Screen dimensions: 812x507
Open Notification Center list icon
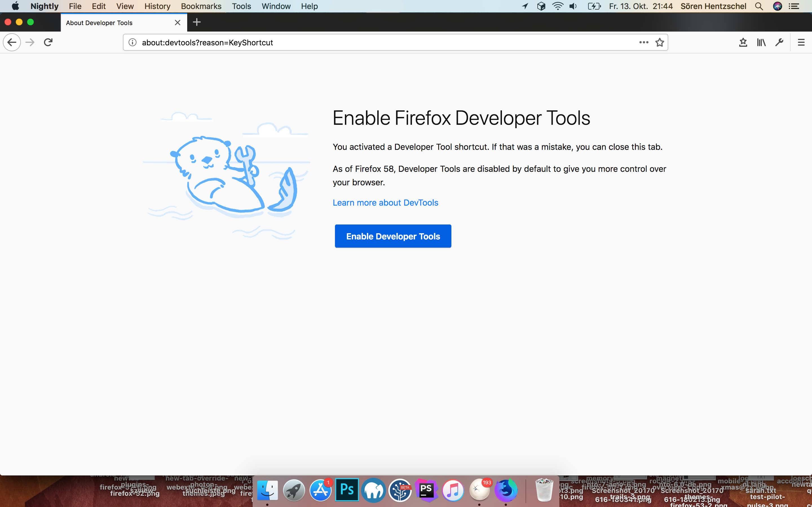pyautogui.click(x=794, y=6)
